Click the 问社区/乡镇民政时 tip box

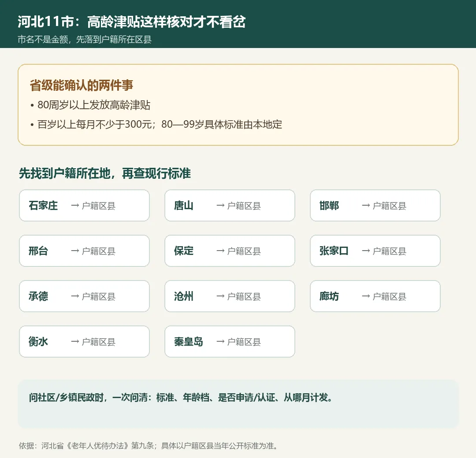click(x=238, y=404)
